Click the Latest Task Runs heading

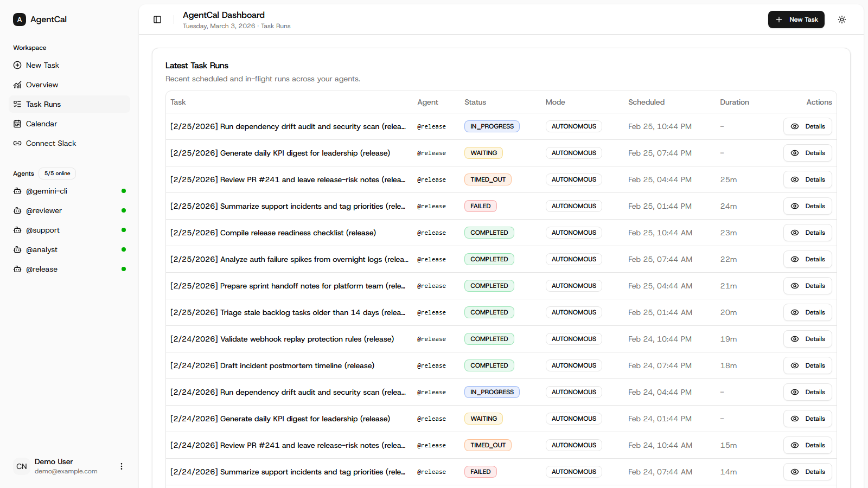click(197, 66)
